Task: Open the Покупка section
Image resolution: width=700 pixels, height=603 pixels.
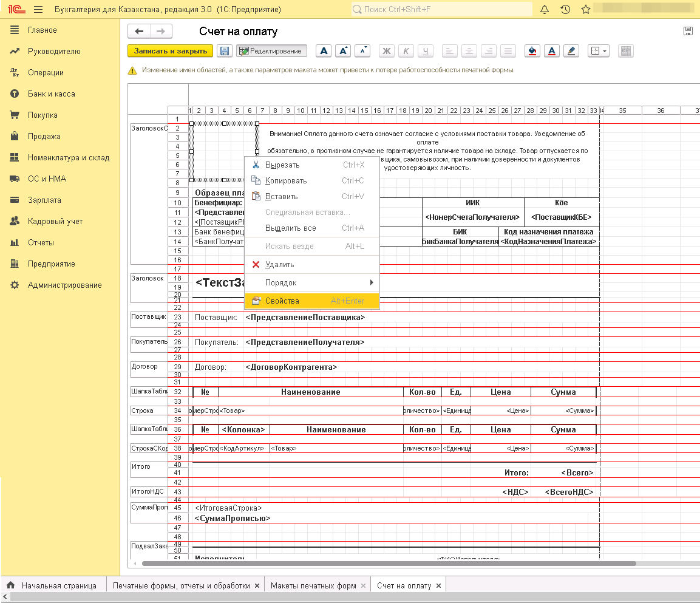Action: 60,115
